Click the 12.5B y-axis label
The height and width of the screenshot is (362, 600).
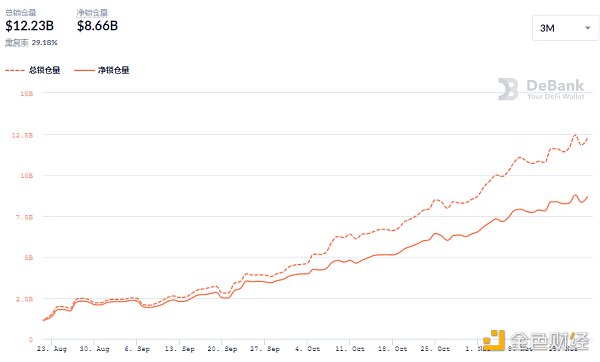(x=22, y=135)
